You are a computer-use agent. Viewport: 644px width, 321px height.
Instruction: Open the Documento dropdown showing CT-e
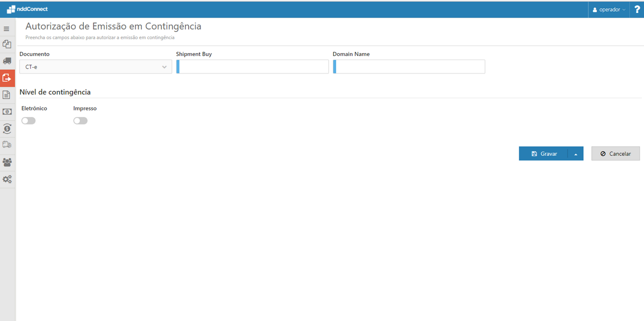pyautogui.click(x=95, y=66)
